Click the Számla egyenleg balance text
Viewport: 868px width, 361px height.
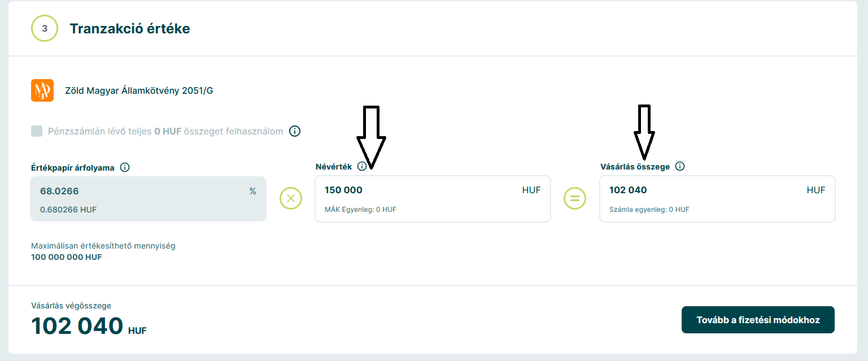[649, 210]
